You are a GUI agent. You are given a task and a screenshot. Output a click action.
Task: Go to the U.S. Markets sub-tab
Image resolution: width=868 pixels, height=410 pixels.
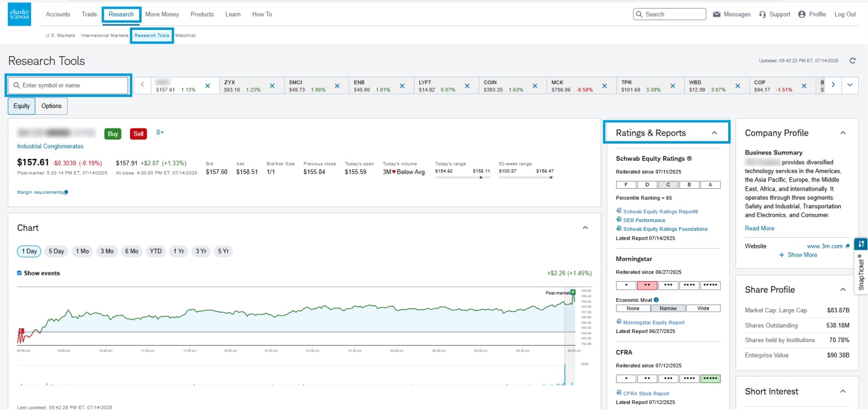[x=60, y=35]
